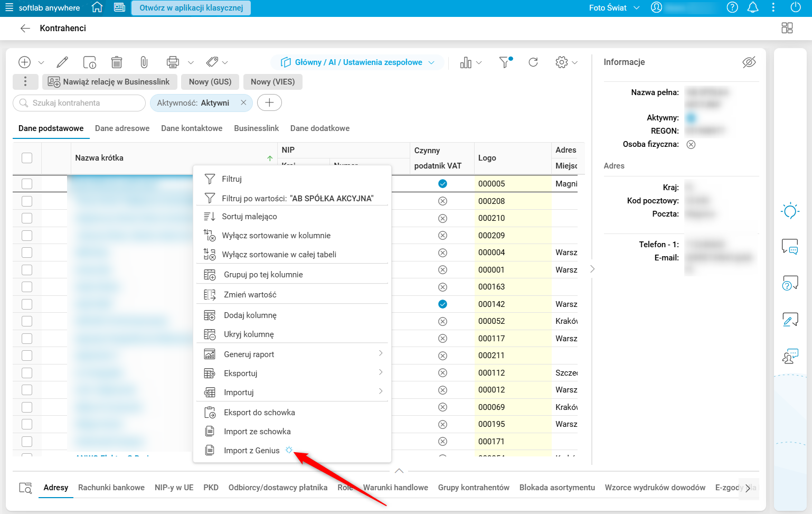Click Nawiąż relację w Businesslink
This screenshot has width=812, height=514.
(109, 82)
